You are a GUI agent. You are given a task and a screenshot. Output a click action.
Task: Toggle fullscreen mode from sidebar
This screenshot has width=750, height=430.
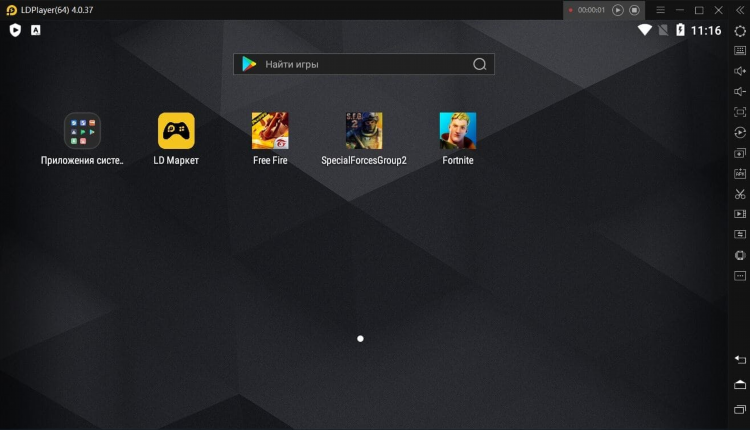point(740,112)
